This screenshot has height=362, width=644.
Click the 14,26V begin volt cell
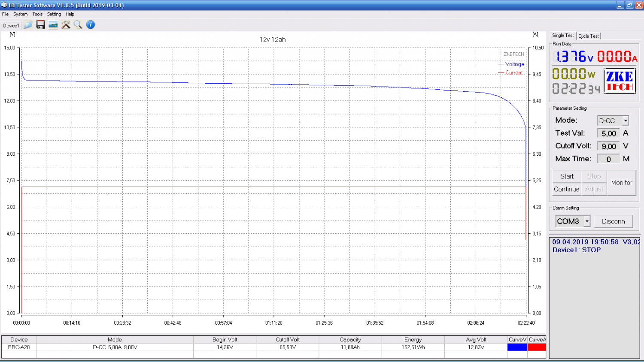[225, 347]
